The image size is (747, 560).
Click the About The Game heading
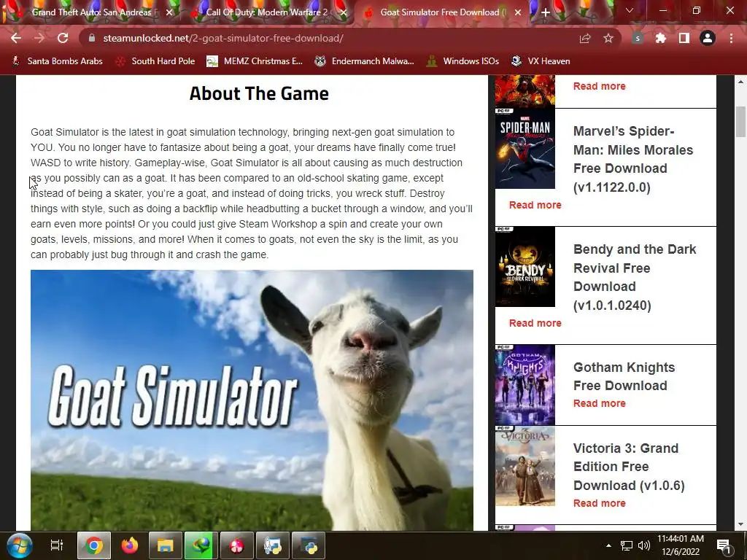[x=259, y=93]
